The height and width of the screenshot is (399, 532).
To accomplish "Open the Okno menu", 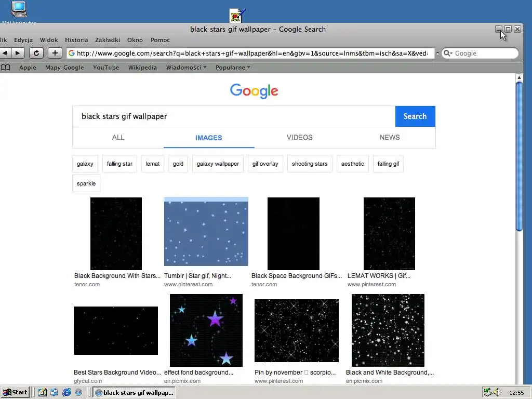I will point(135,40).
